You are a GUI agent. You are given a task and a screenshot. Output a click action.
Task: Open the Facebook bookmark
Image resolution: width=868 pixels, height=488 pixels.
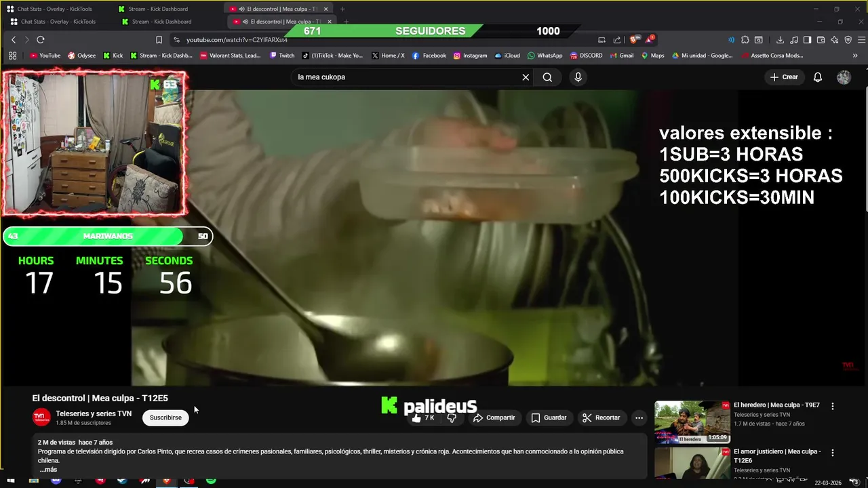pyautogui.click(x=429, y=56)
